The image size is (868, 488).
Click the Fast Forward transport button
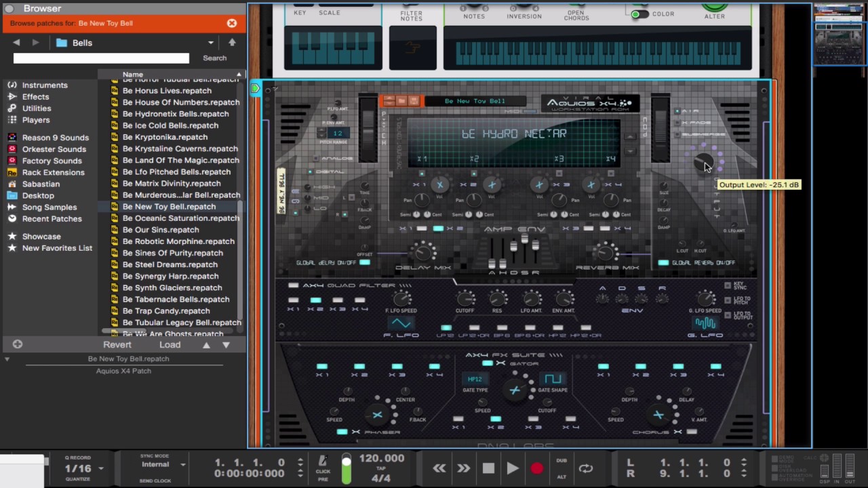(x=464, y=468)
